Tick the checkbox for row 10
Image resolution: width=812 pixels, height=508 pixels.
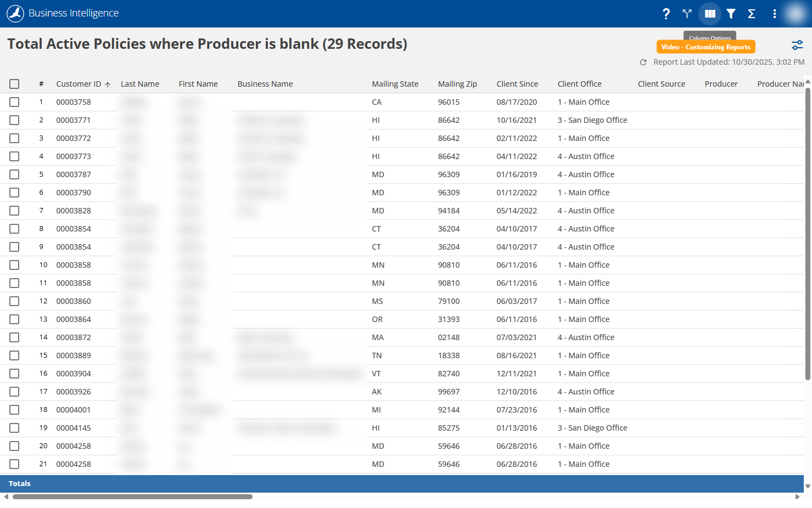[x=14, y=265]
